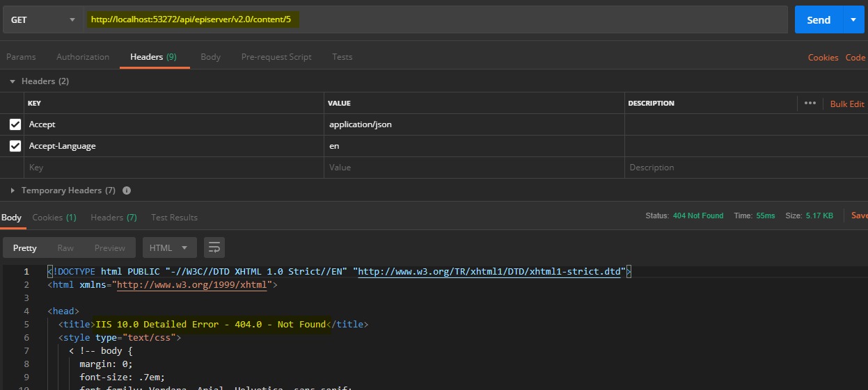
Task: Switch to the Pre-request Script tab
Action: tap(276, 57)
